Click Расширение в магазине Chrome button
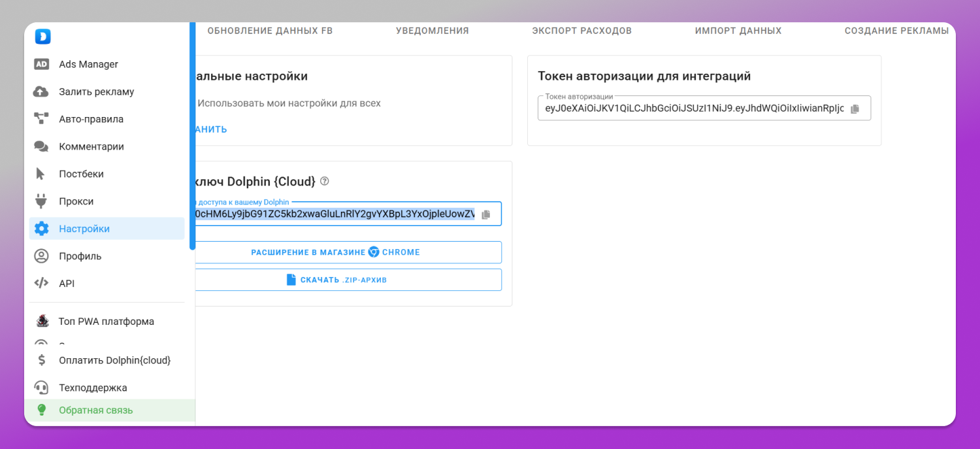This screenshot has width=980, height=449. point(344,252)
